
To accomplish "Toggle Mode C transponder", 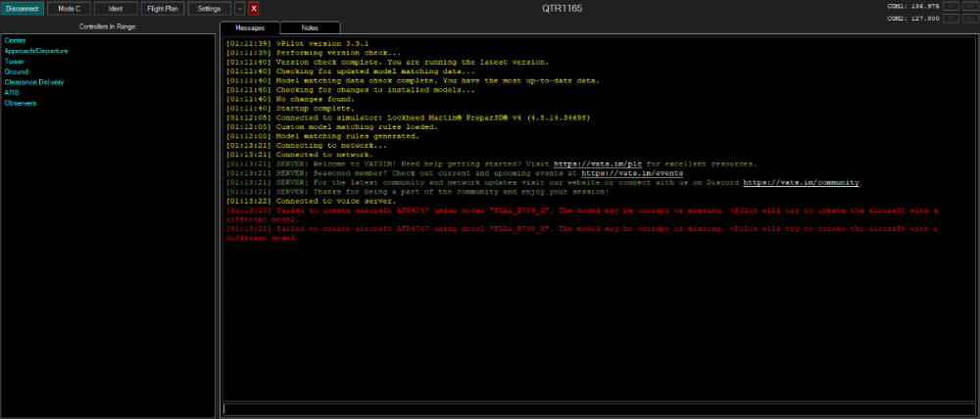I will tap(68, 8).
